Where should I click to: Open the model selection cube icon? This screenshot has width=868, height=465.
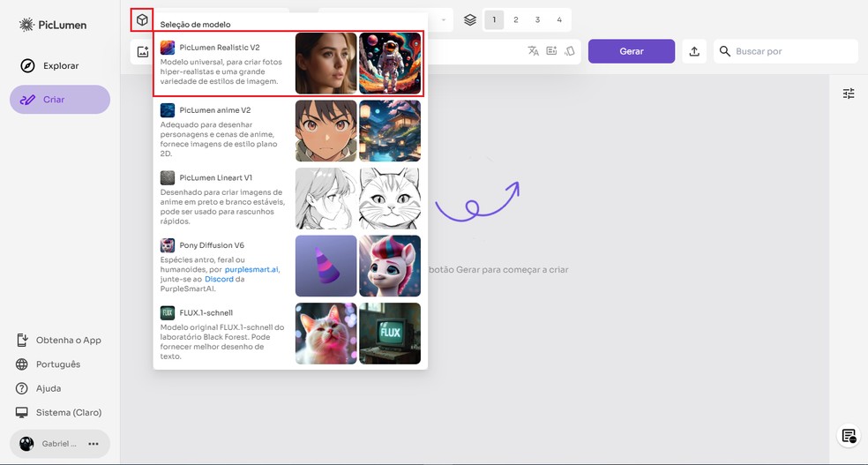pos(142,20)
